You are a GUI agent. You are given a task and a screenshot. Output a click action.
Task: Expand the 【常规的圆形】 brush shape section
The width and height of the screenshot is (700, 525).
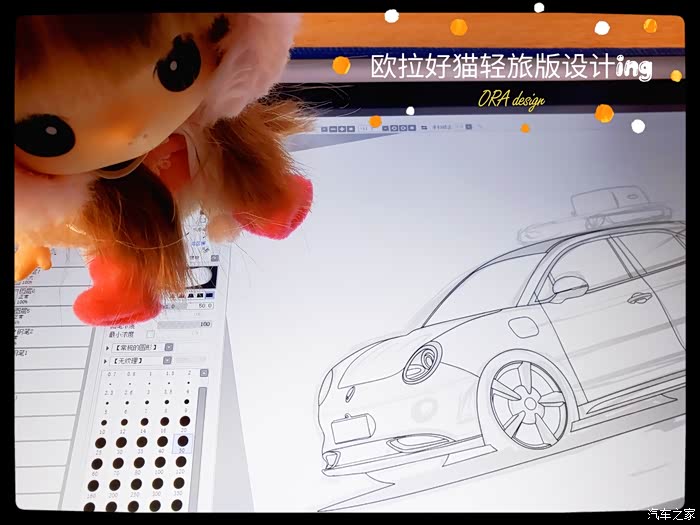pyautogui.click(x=107, y=348)
